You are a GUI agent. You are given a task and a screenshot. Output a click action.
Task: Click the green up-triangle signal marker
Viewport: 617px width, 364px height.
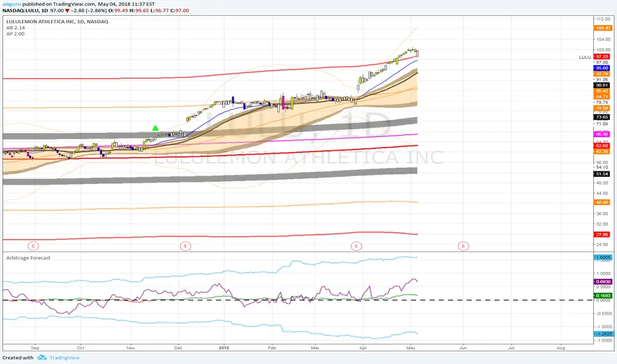point(156,128)
